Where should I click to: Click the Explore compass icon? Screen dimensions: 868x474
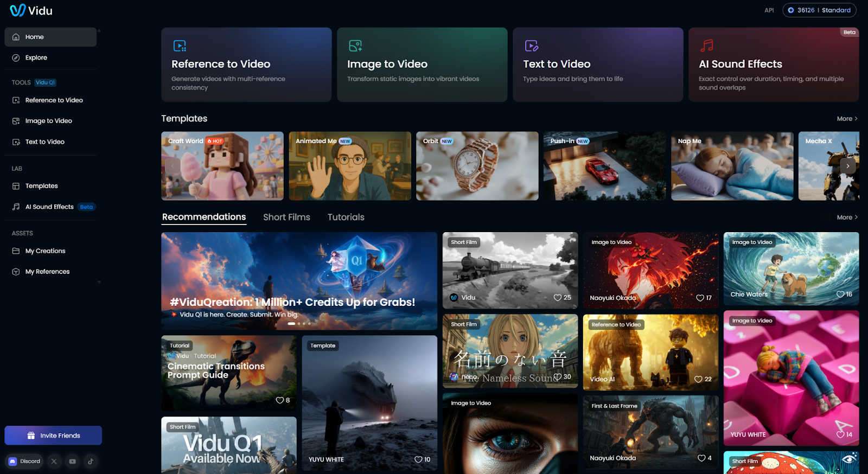tap(16, 57)
